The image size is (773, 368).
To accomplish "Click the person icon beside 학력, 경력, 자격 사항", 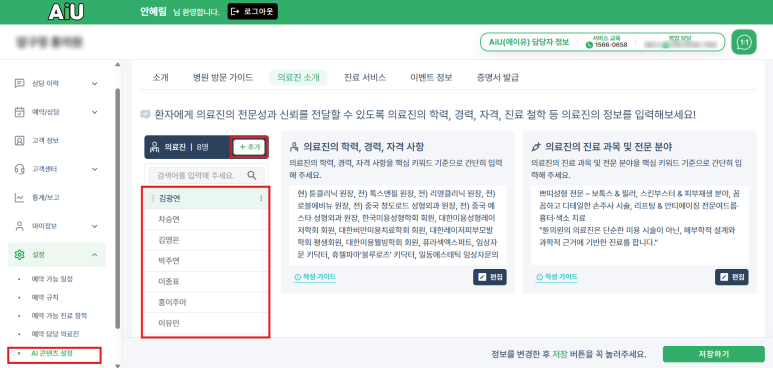I will click(294, 147).
